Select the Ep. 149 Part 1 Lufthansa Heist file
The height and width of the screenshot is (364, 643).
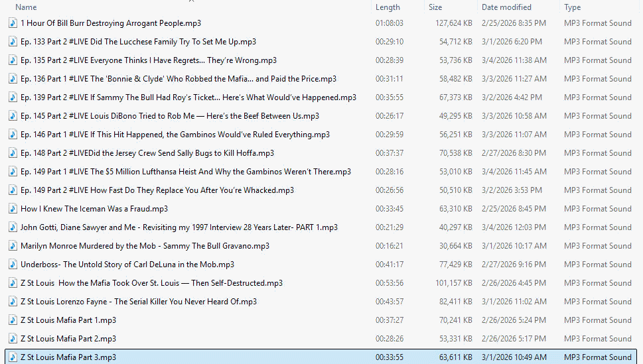(x=186, y=172)
